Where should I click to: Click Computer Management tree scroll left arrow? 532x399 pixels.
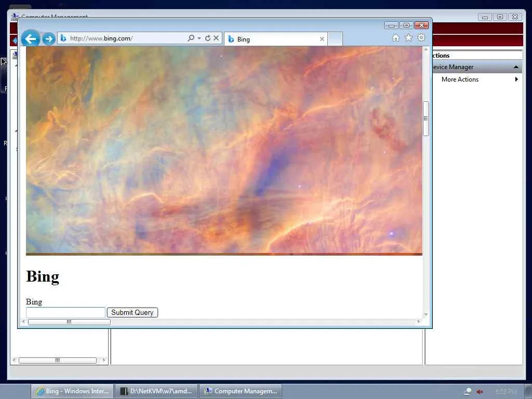(x=14, y=361)
